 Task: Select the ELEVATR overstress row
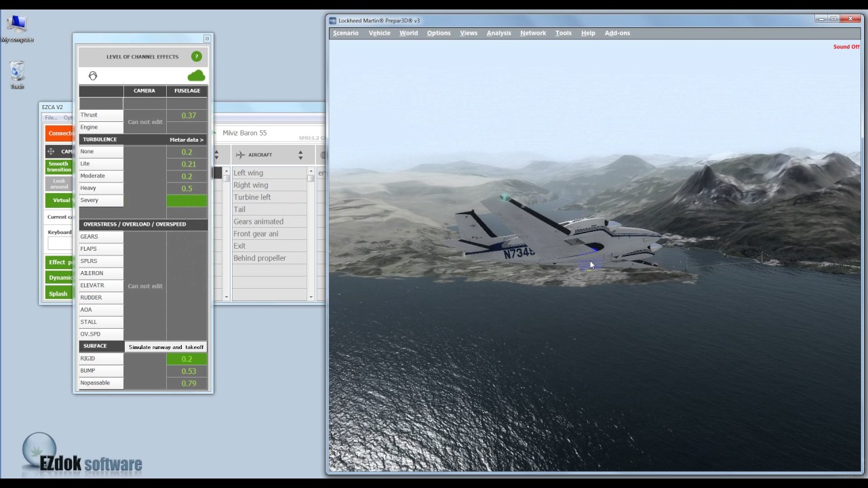pyautogui.click(x=101, y=286)
